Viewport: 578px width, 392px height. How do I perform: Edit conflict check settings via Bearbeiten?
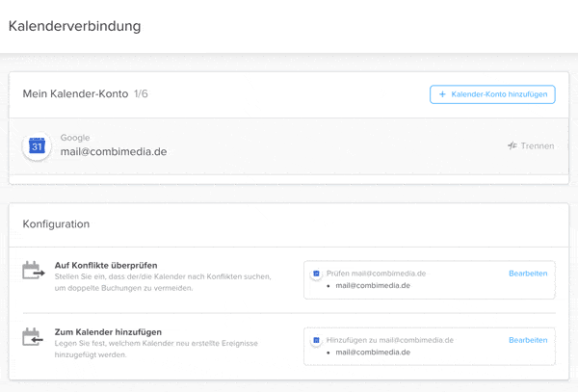528,274
